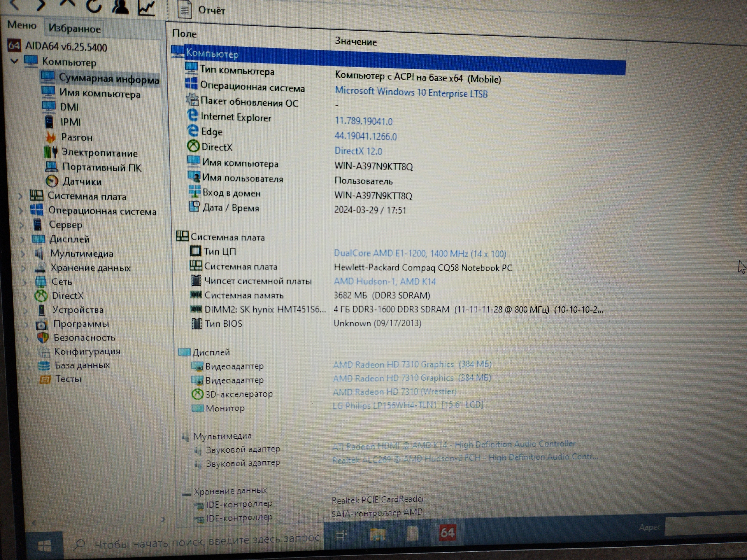Image resolution: width=747 pixels, height=560 pixels.
Task: Collapse the Компьютер tree node
Action: tap(14, 61)
